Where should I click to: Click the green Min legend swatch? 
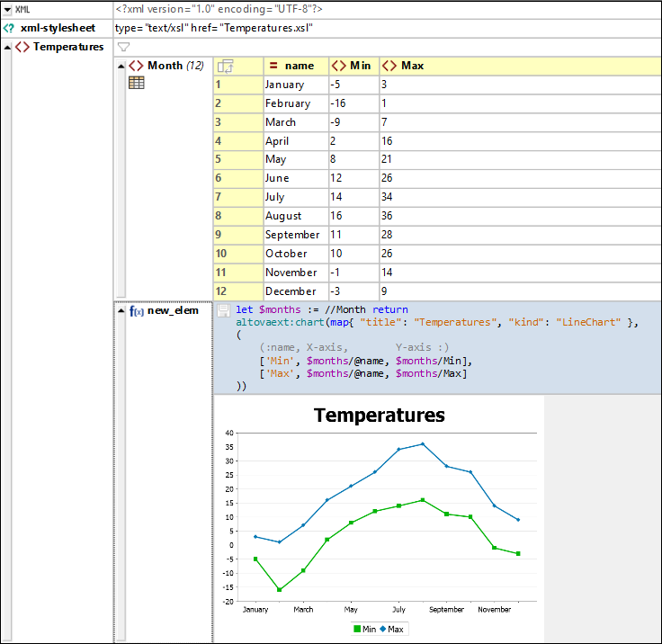point(356,629)
